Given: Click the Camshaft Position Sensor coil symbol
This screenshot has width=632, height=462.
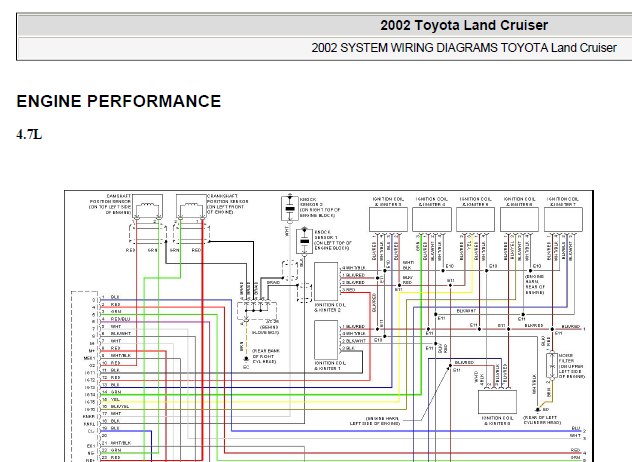Looking at the screenshot, I should pos(148,207).
